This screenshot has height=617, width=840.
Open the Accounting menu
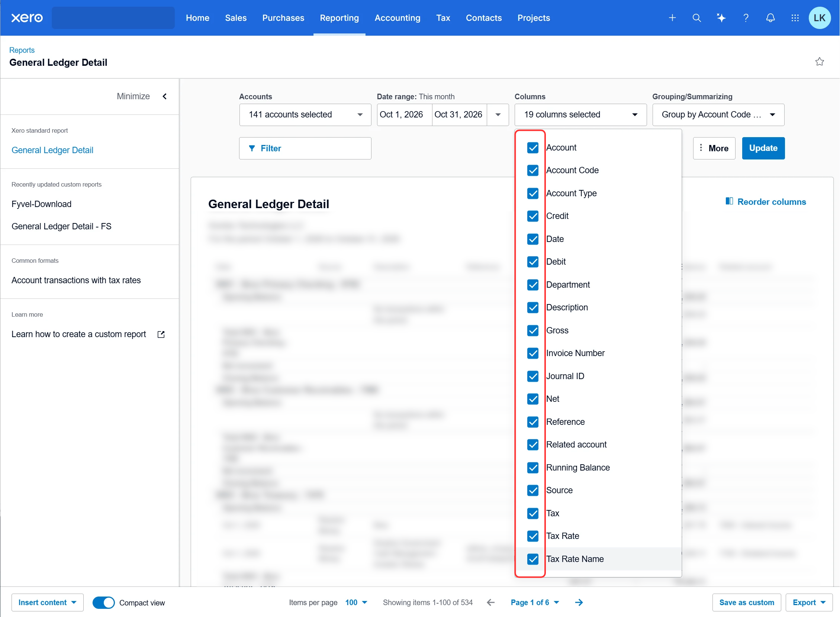[x=397, y=18]
